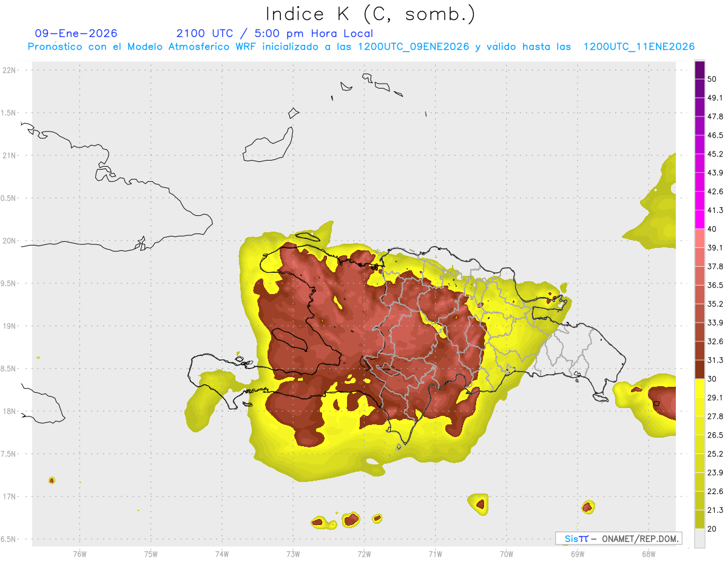Image resolution: width=728 pixels, height=562 pixels.
Task: Click the "SisTT - ONAMET/REP.DOM." label
Action: pos(619,538)
